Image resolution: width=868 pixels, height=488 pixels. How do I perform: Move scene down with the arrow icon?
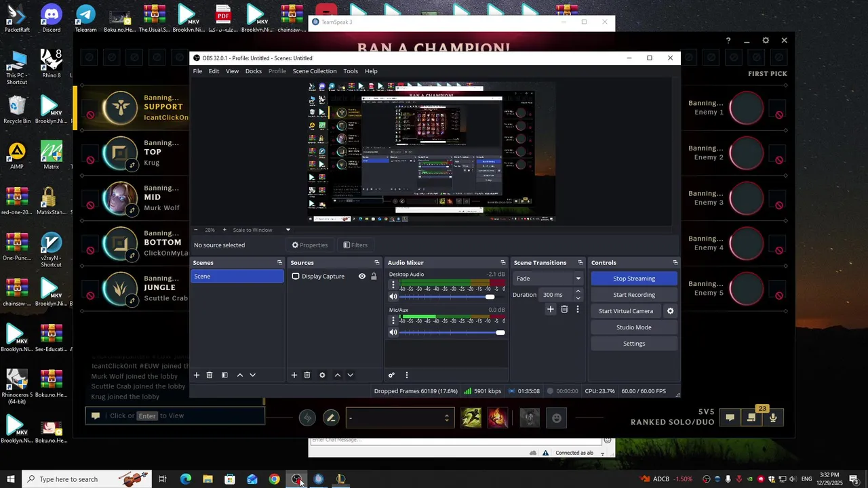coord(252,375)
